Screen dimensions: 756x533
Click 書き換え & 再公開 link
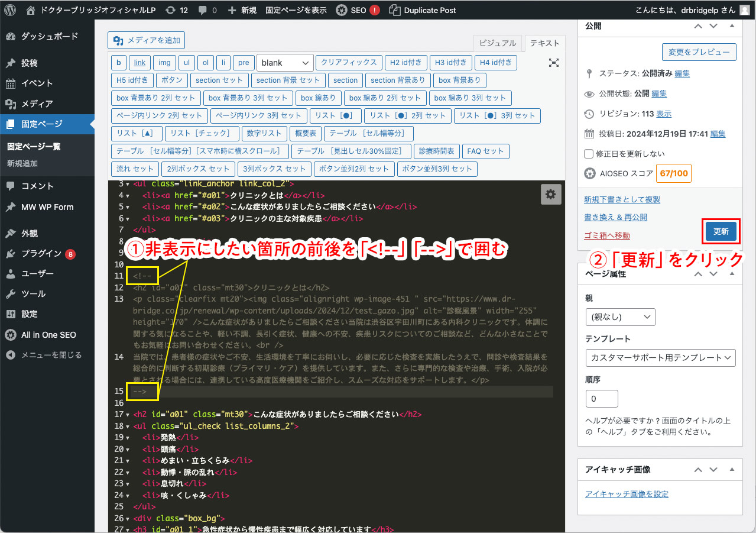615,218
